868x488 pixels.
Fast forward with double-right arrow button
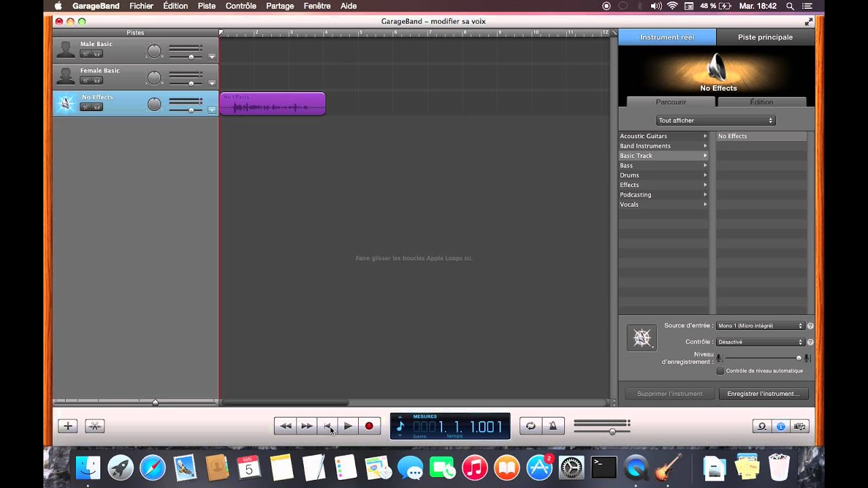307,426
